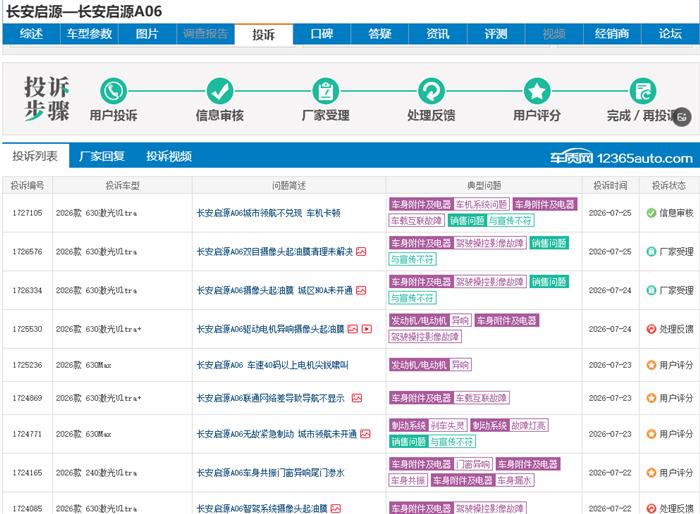This screenshot has height=514, width=700.
Task: Open image icon for complaint 1724869
Action: point(357,398)
